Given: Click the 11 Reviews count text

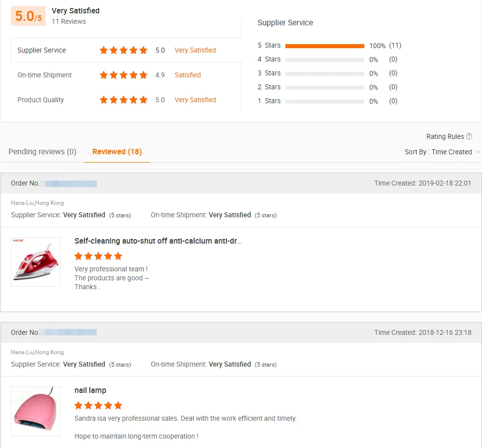Looking at the screenshot, I should coord(69,21).
